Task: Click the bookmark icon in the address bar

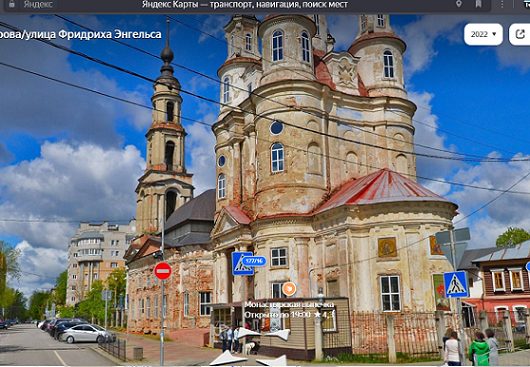Action: [478, 4]
